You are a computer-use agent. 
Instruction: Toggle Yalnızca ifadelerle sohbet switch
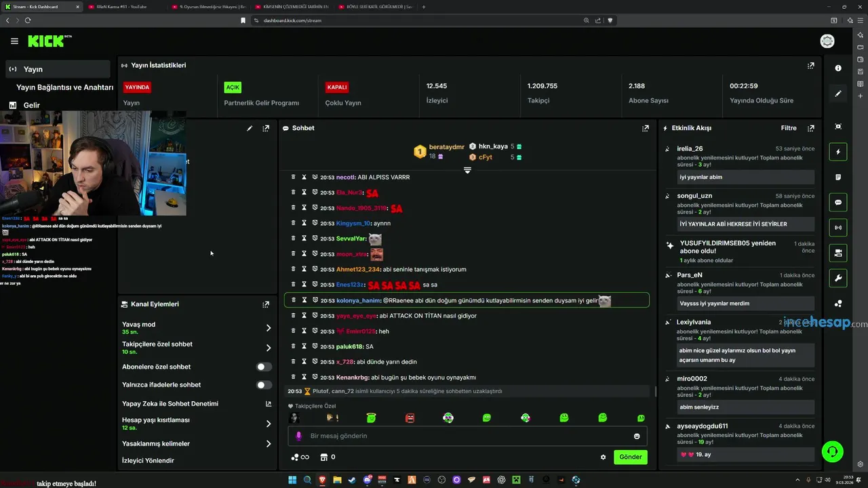coord(264,385)
